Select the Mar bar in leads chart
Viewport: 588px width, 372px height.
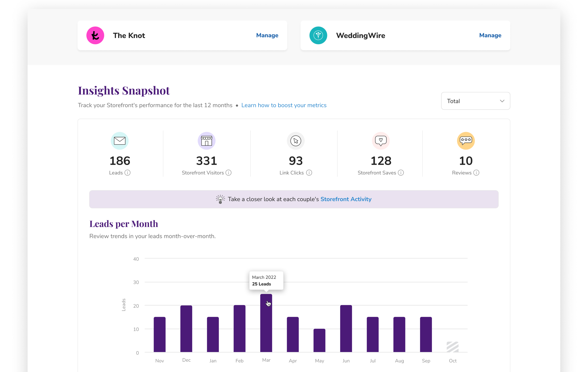coord(266,323)
